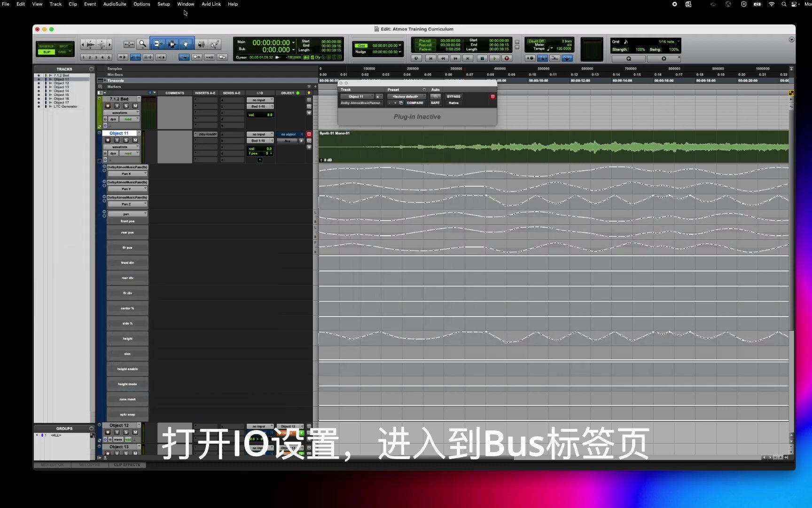
Task: Open Object 11 automation mode read dropdown
Action: (x=128, y=153)
